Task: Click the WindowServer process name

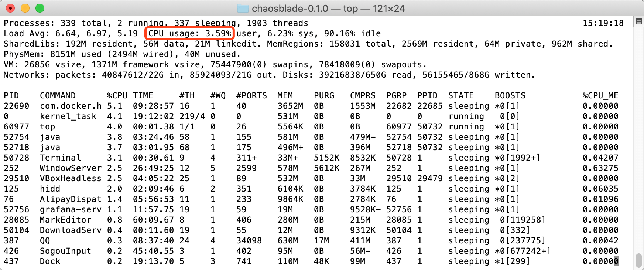Action: [71, 168]
